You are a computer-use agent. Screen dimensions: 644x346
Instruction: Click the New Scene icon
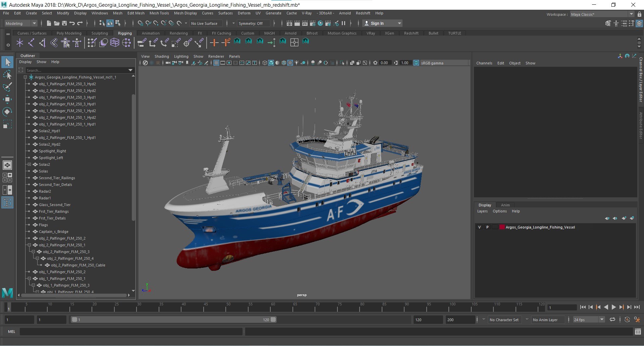(x=49, y=23)
